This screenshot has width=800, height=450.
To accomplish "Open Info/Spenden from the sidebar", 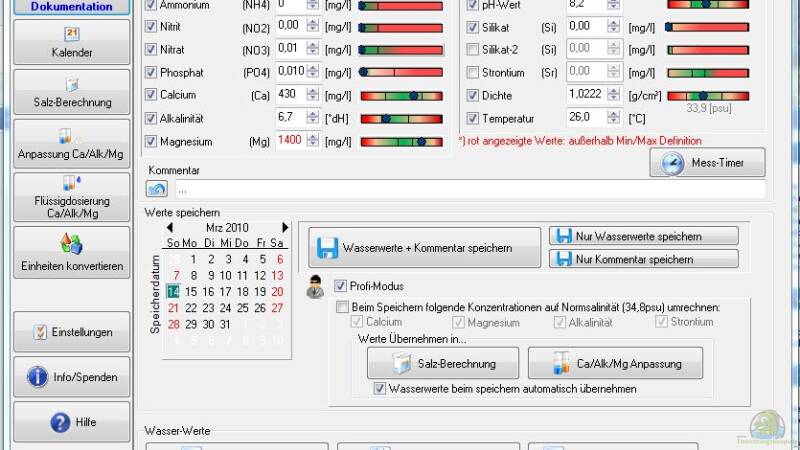I will click(x=71, y=377).
